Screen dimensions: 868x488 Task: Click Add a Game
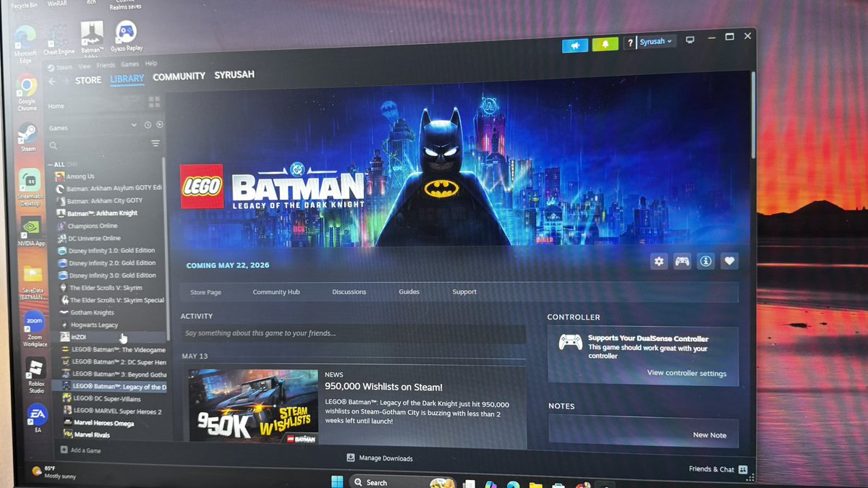(x=81, y=450)
